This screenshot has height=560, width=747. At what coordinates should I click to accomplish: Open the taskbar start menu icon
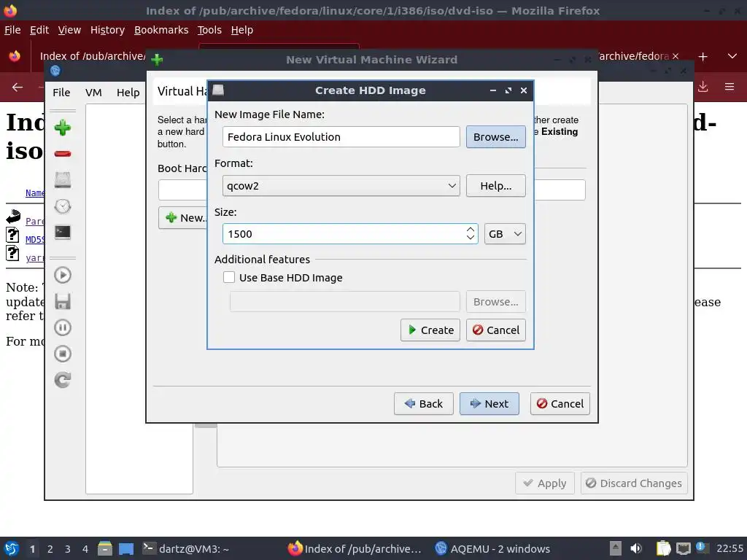click(11, 548)
